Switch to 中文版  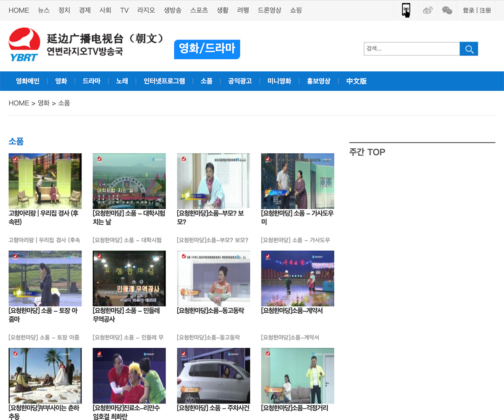[356, 81]
